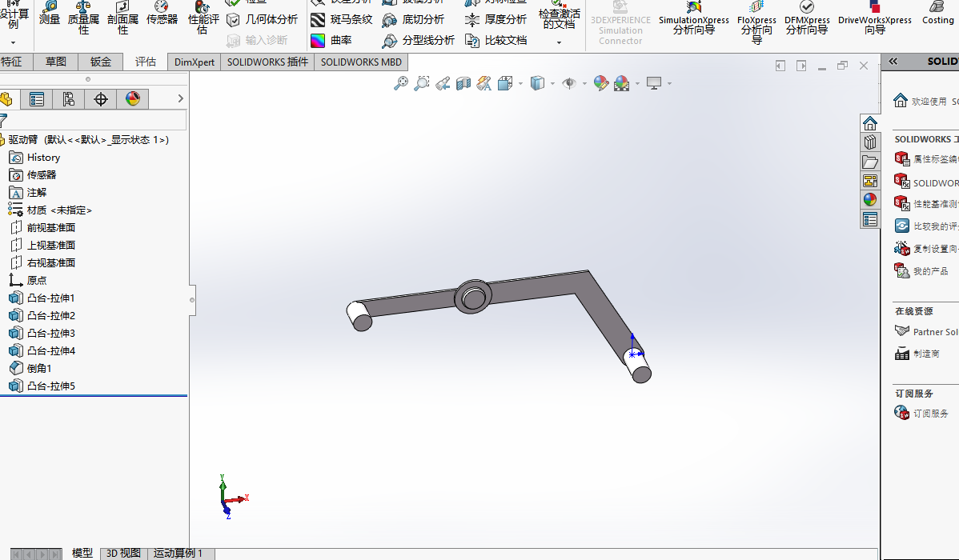Launch SimulationXpress 分析向导

pos(693,18)
